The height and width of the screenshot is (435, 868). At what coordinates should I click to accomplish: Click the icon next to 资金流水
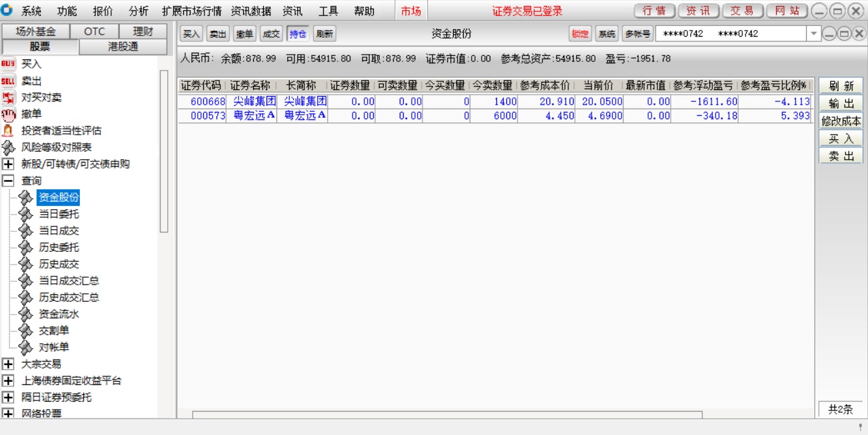[x=25, y=314]
